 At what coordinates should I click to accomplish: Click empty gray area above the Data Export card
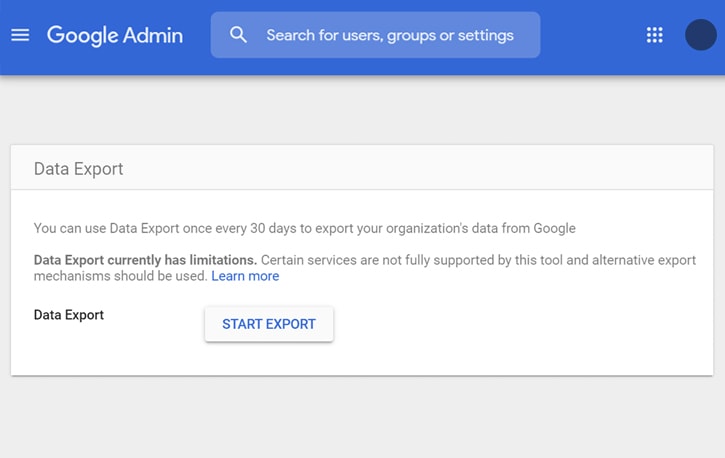[x=362, y=111]
